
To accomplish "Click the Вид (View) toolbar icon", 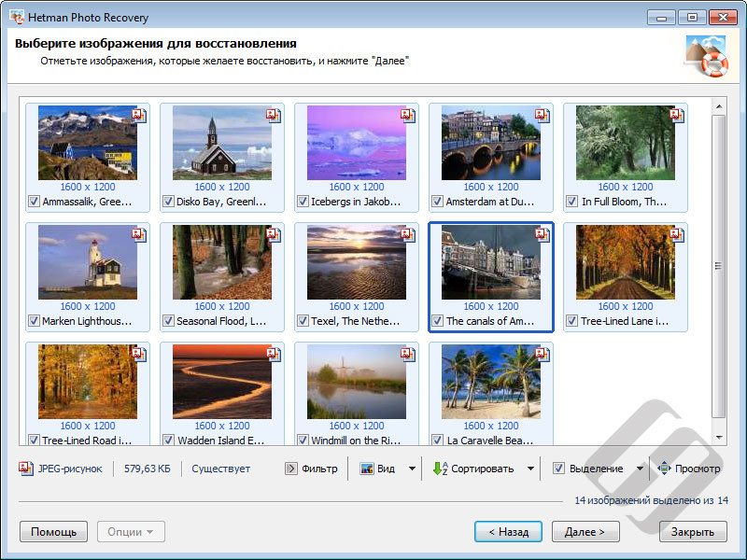I will (367, 469).
